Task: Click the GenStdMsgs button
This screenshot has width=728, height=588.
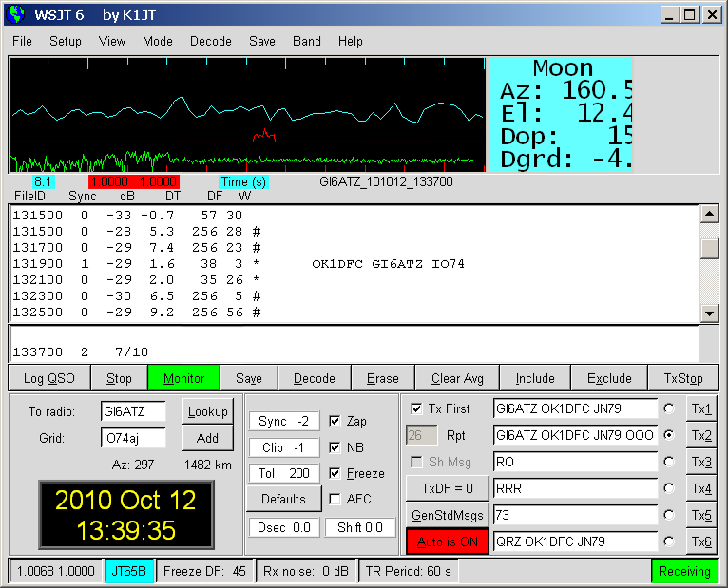Action: point(447,515)
